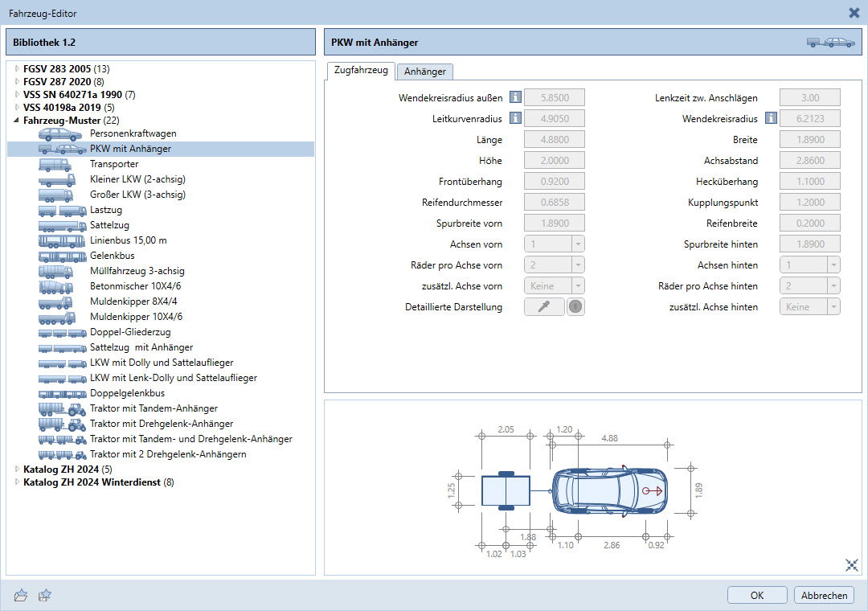Select the Gelenkbus vehicle icon
Viewport: 868px width, 611px height.
[x=62, y=256]
